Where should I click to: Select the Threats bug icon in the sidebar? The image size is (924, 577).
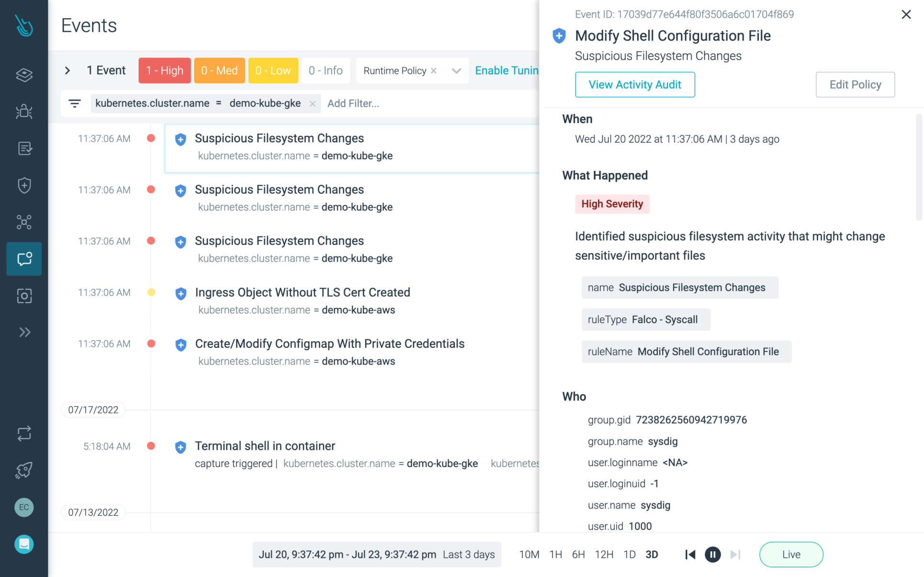coord(24,111)
